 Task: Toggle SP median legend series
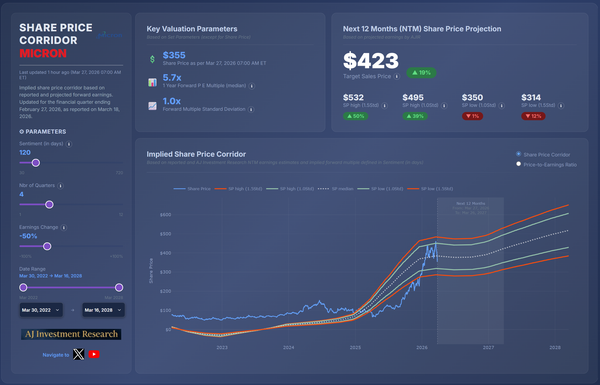(336, 189)
